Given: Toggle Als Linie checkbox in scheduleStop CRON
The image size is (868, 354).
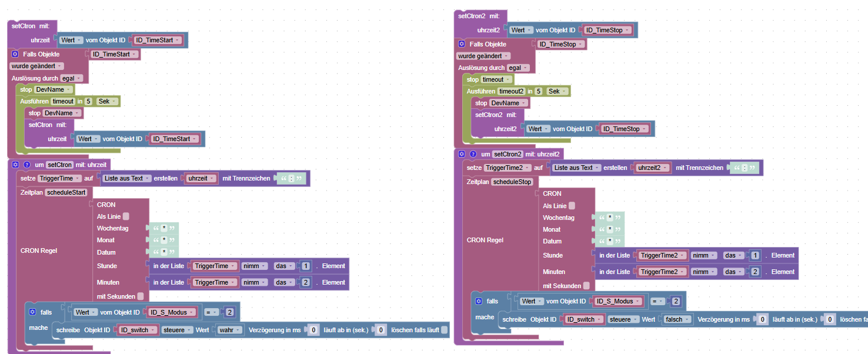Looking at the screenshot, I should (x=572, y=206).
